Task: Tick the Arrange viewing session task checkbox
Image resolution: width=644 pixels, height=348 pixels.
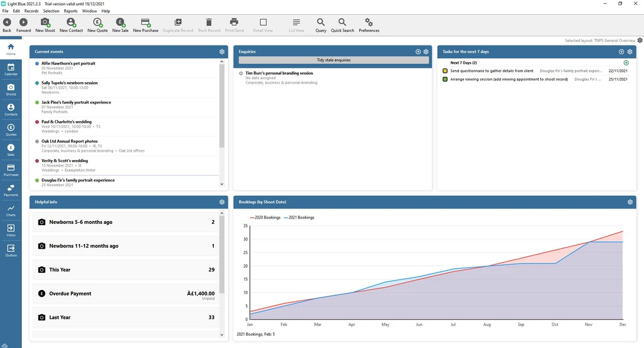Action: point(445,79)
